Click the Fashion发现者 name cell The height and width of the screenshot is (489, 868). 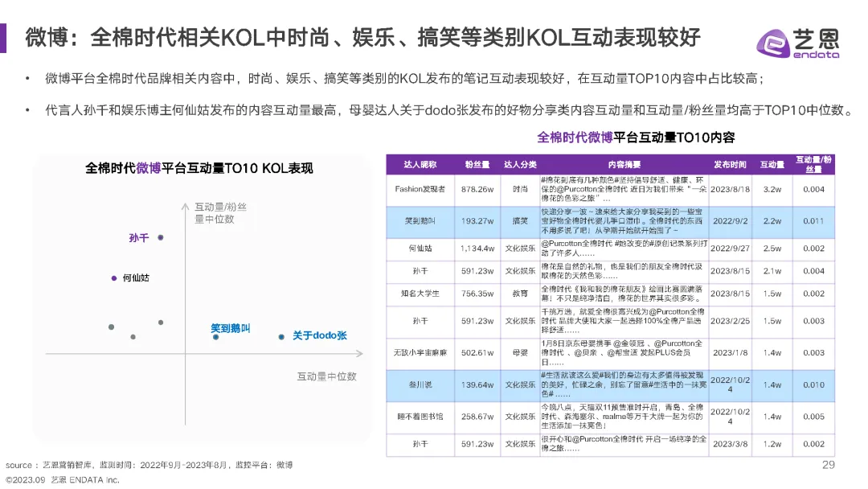point(420,189)
